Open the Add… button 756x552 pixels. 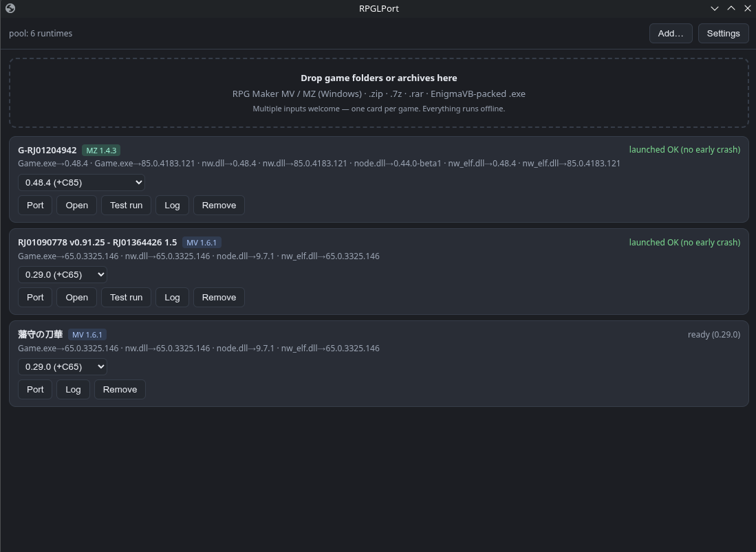pyautogui.click(x=671, y=33)
